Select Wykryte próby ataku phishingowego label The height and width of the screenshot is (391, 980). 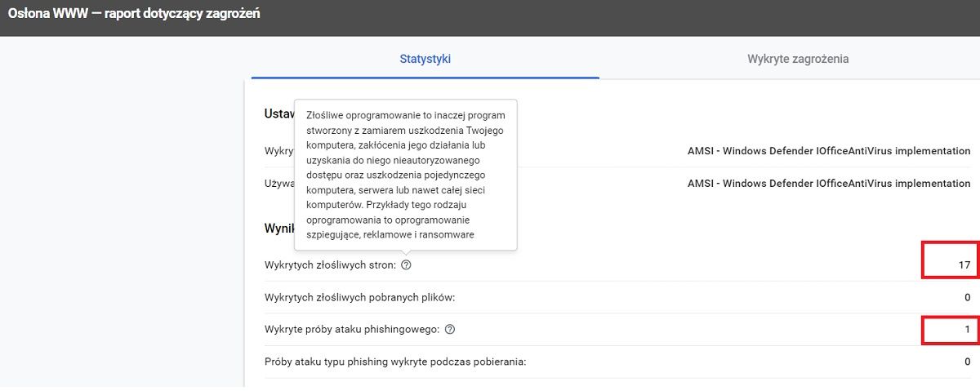point(352,329)
